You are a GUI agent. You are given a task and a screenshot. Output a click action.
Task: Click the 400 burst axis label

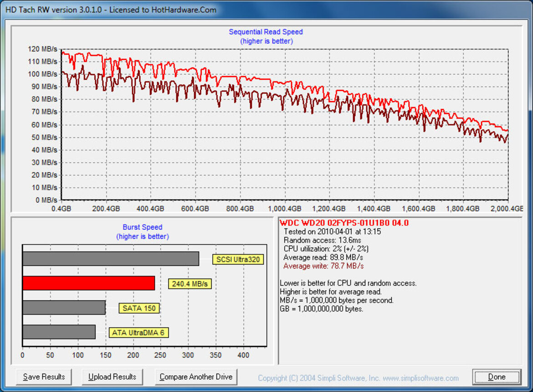pos(243,355)
